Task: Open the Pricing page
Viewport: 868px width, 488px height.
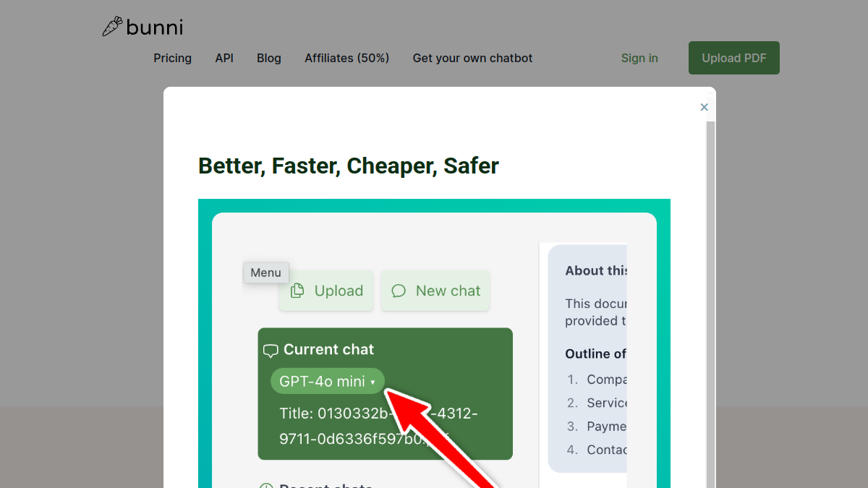Action: pyautogui.click(x=172, y=58)
